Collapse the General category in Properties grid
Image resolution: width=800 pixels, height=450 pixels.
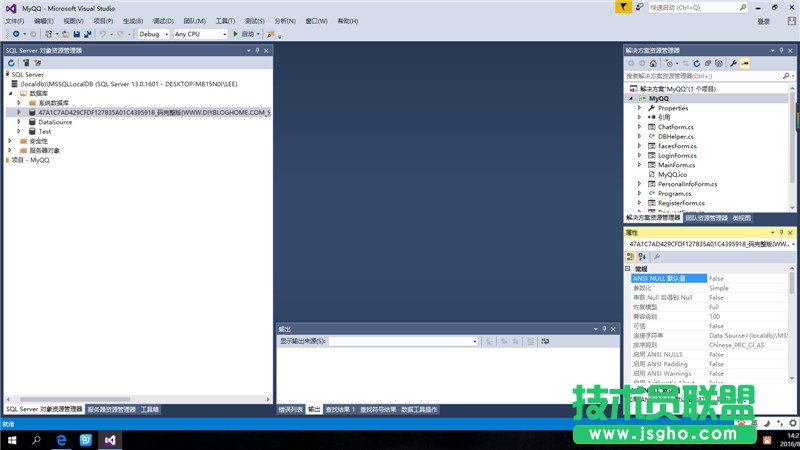tap(628, 268)
